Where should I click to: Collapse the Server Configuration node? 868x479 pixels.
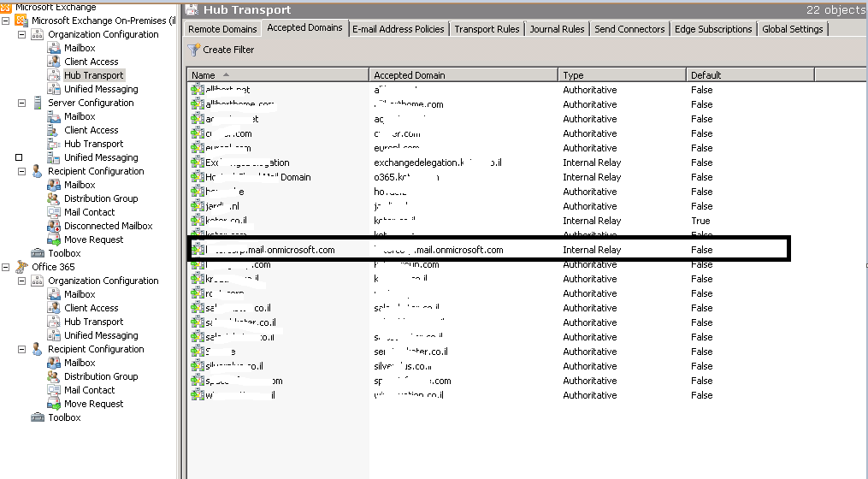(21, 103)
